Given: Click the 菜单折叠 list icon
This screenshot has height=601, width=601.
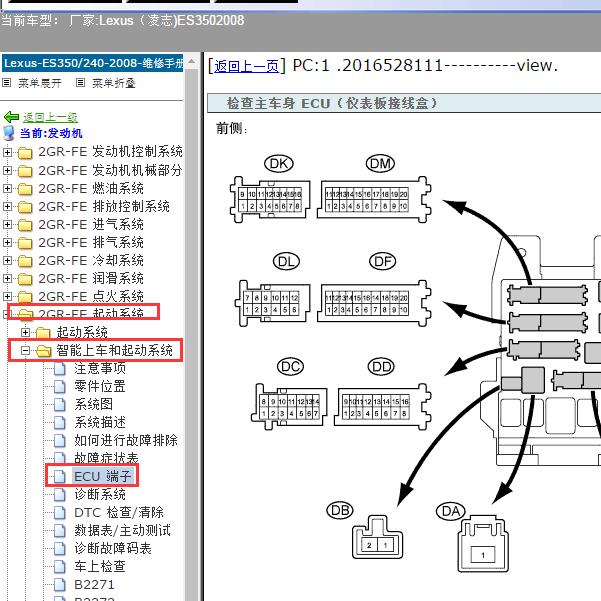Looking at the screenshot, I should coord(80,82).
